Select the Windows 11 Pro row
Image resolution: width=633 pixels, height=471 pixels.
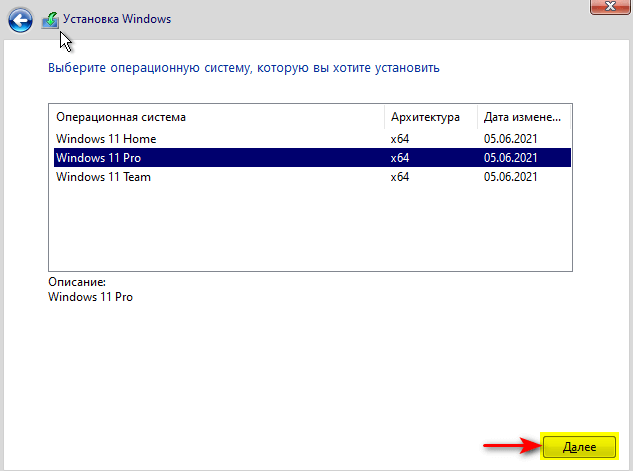tap(312, 157)
